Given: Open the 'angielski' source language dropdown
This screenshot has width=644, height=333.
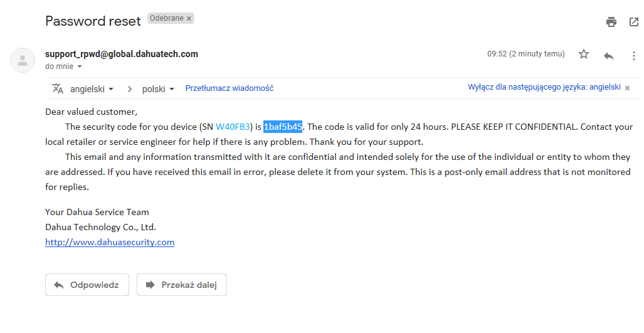Looking at the screenshot, I should 92,89.
